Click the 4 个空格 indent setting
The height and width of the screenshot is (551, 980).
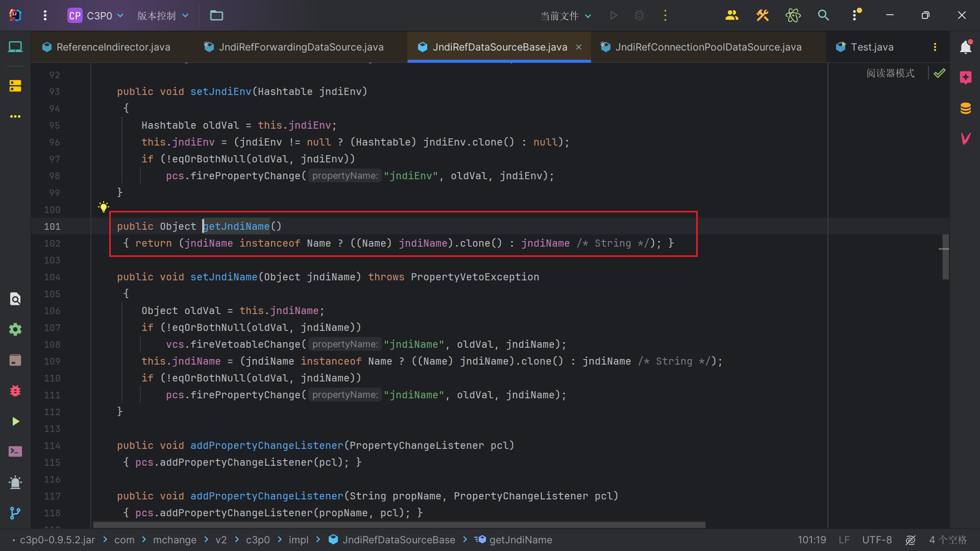click(x=948, y=540)
